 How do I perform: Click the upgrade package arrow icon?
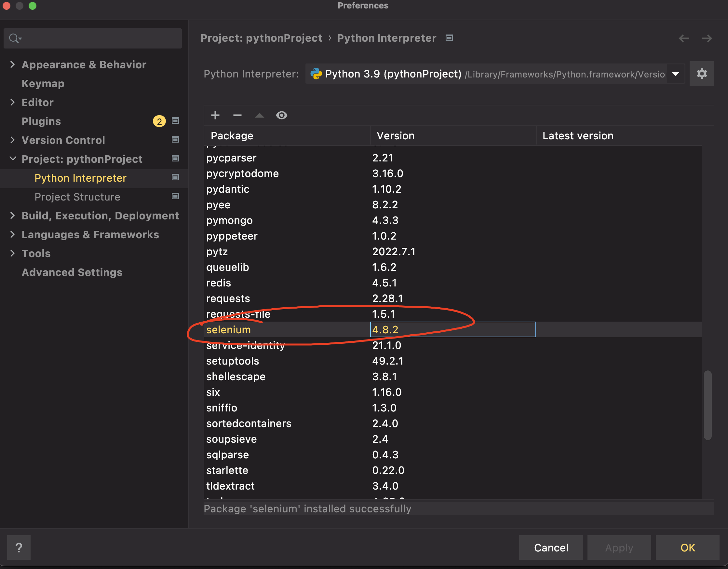(259, 116)
